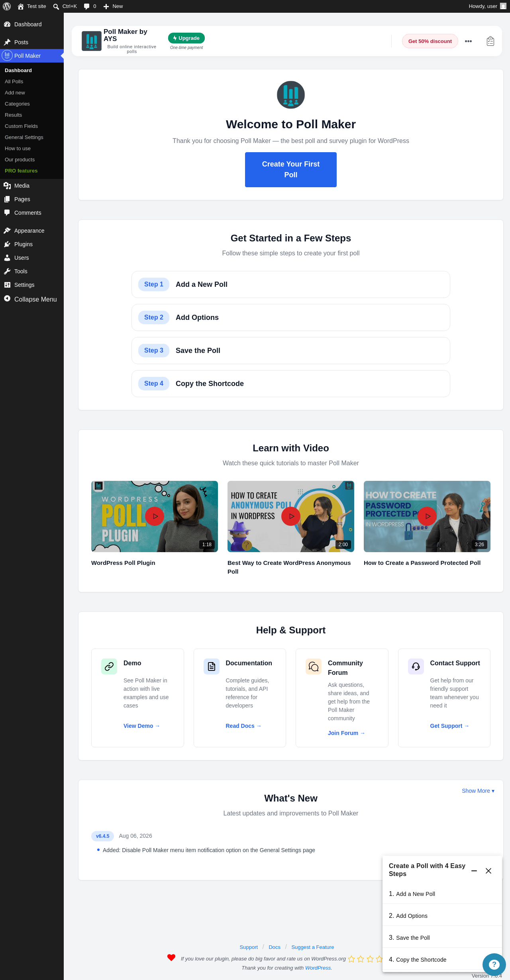Expand the Show More changelog toggle

click(x=478, y=791)
